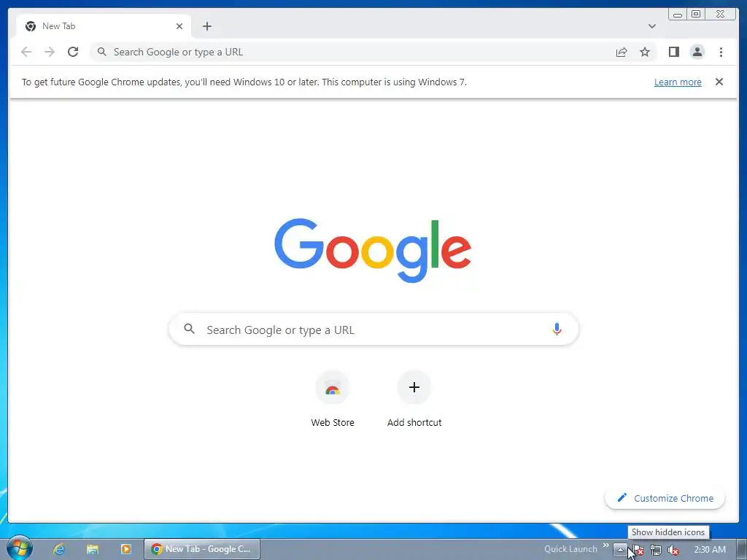Share this page icon in address bar

pyautogui.click(x=622, y=52)
